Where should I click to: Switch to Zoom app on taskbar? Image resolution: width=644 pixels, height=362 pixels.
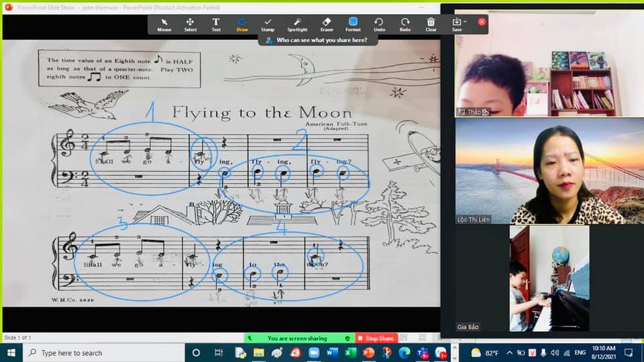point(314,353)
